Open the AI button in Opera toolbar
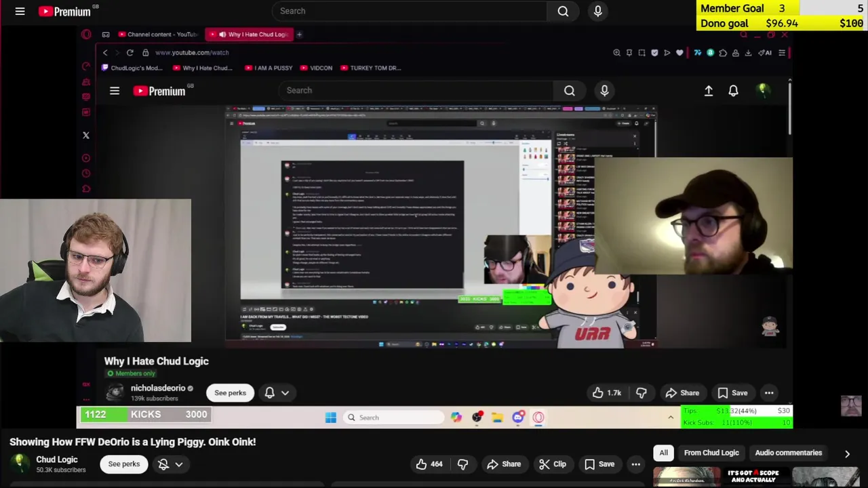Viewport: 868px width, 488px height. coord(765,52)
